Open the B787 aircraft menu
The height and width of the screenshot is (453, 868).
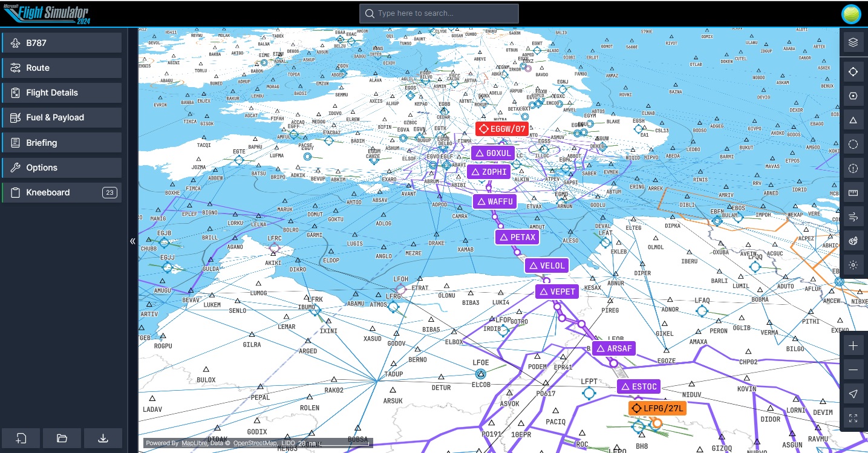(62, 43)
